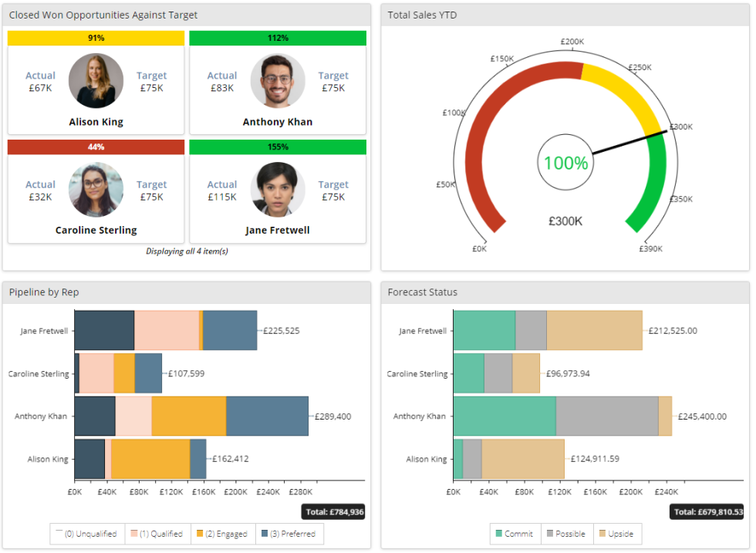The width and height of the screenshot is (756, 553).
Task: Click the Pipeline by Rep panel header
Action: [186, 292]
